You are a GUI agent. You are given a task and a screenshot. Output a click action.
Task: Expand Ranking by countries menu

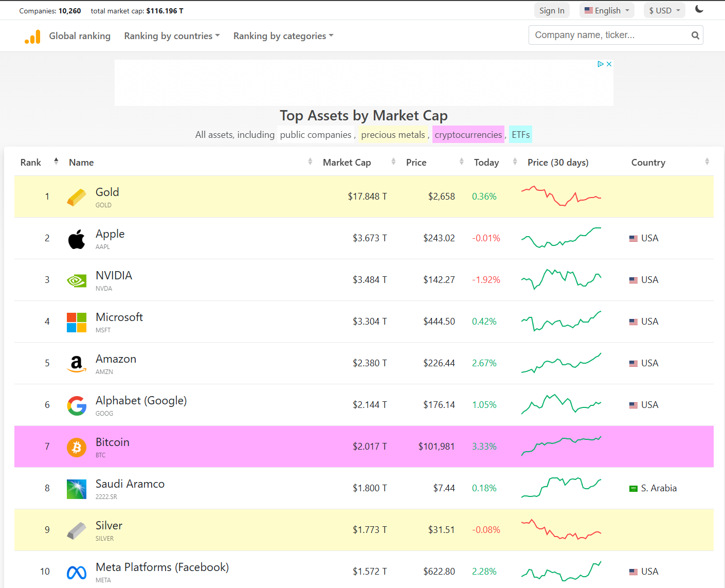172,36
